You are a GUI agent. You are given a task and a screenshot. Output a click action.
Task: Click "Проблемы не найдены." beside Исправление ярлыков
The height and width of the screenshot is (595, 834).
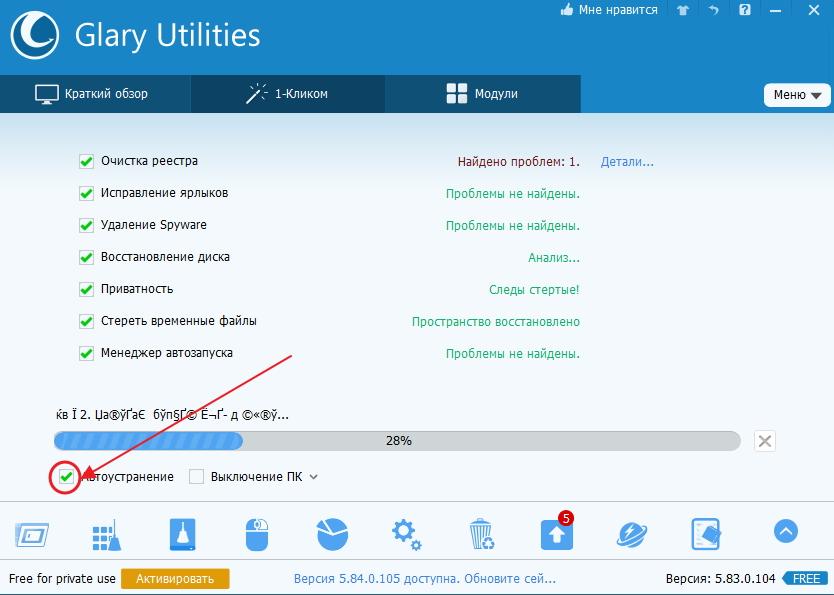(513, 194)
